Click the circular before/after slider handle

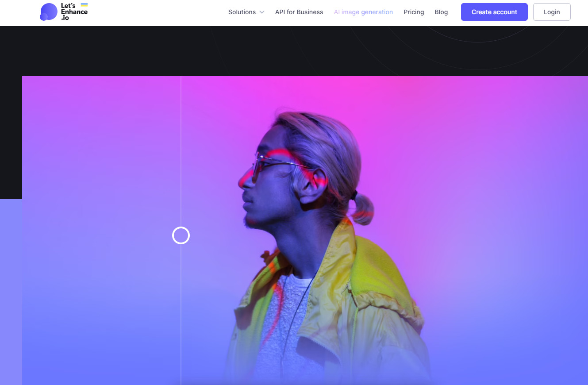click(181, 235)
